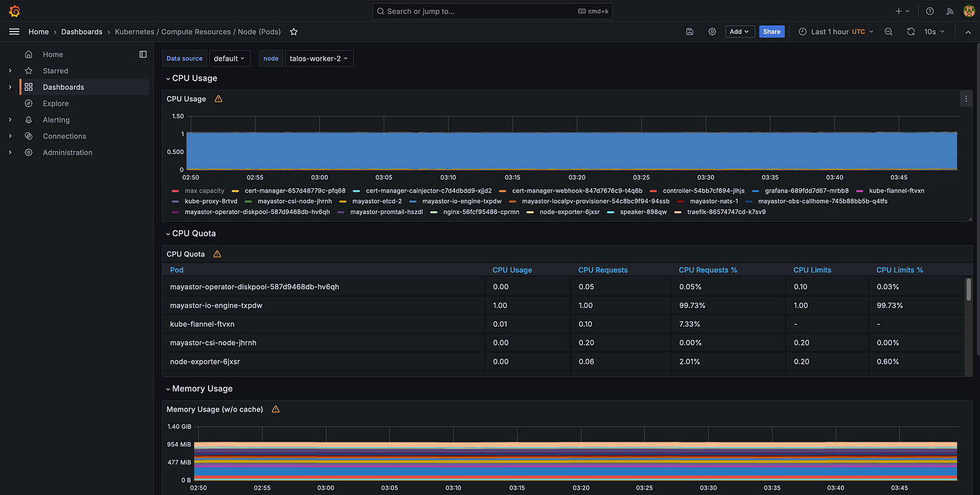Click the CPU Usage panel menu dots
The image size is (980, 495).
966,99
